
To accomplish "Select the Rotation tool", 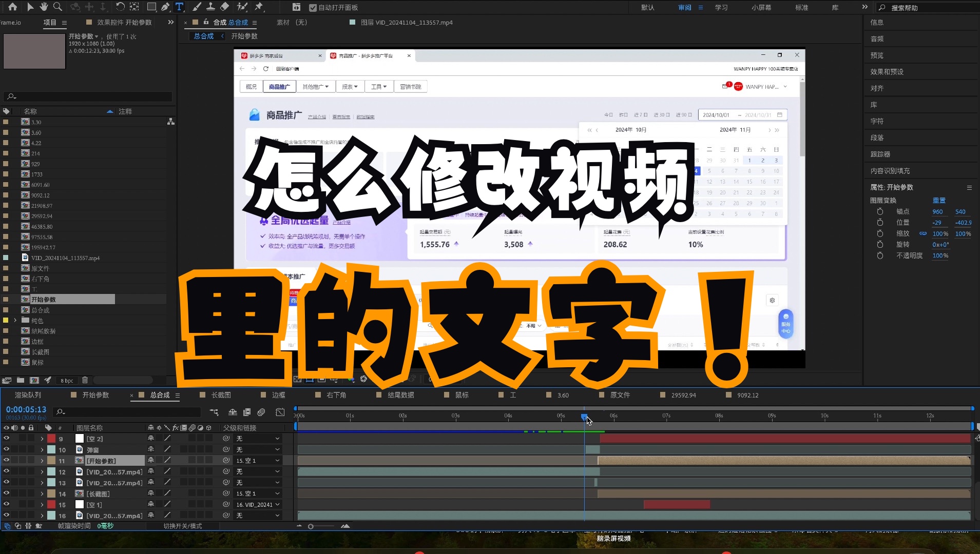I will pos(121,7).
